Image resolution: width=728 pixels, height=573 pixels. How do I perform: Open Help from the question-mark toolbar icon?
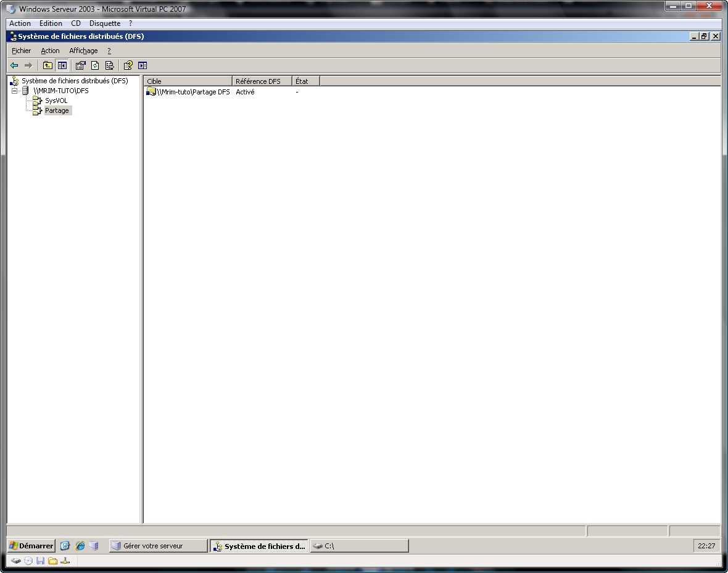point(128,65)
